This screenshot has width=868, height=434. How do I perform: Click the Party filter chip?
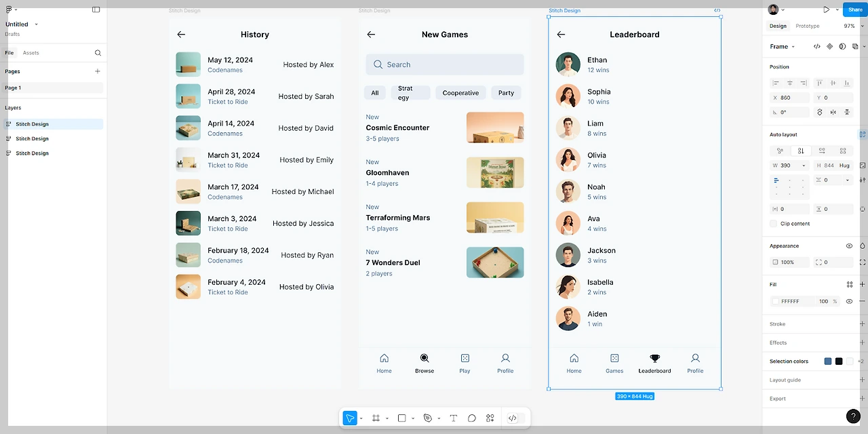[x=506, y=93]
